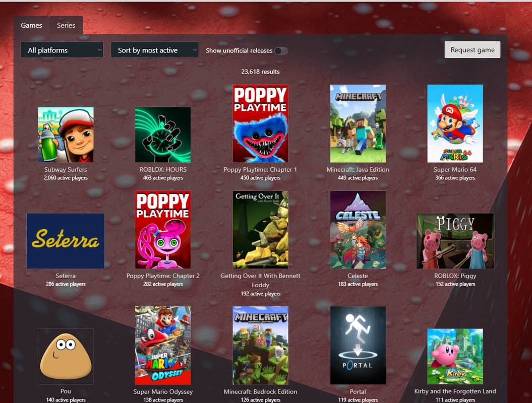The image size is (532, 403).
Task: Click Minecraft: Bedrock Edition title link
Action: 260,391
